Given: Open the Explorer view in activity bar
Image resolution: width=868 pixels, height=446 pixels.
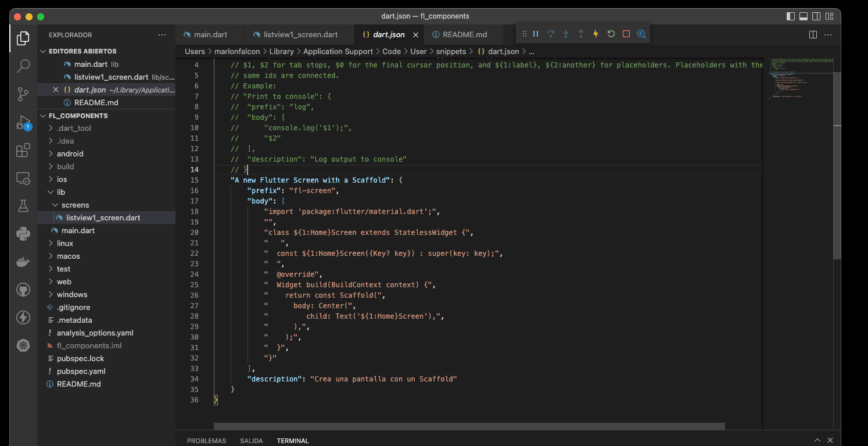Looking at the screenshot, I should pos(23,38).
